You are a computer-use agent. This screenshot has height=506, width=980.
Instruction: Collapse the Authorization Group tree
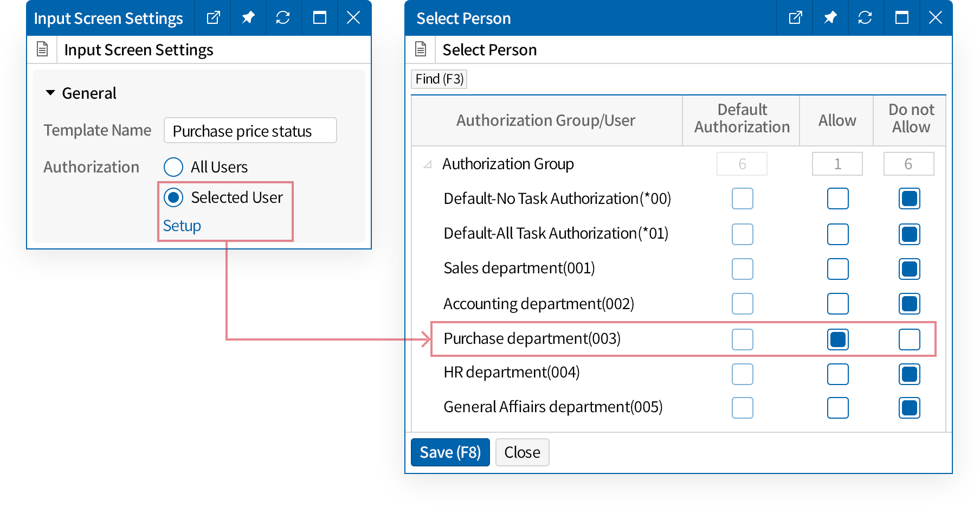point(428,164)
